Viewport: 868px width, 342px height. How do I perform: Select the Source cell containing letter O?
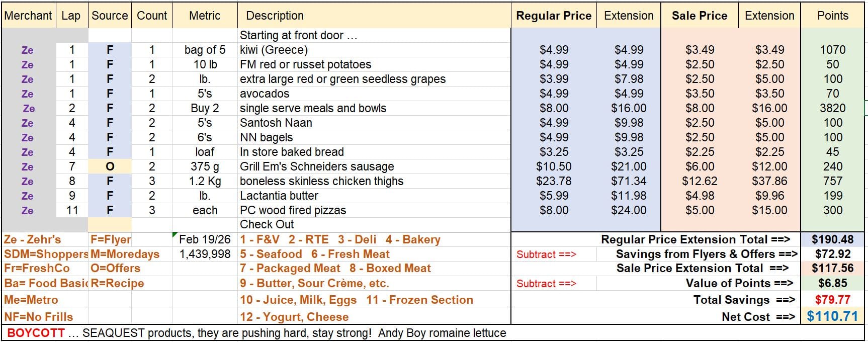(x=110, y=166)
